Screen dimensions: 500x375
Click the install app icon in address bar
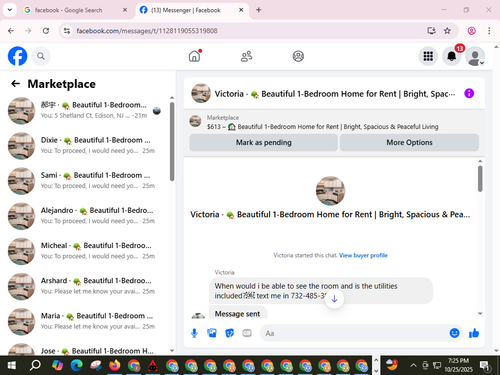pos(432,31)
